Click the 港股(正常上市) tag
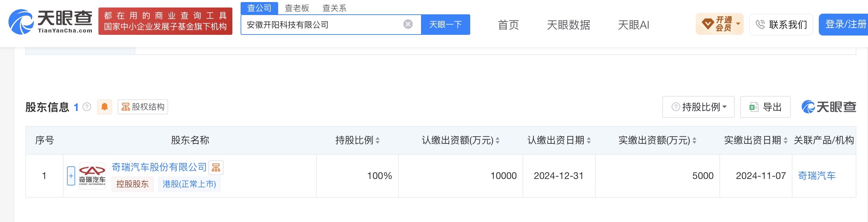This screenshot has width=868, height=222. pyautogui.click(x=189, y=184)
